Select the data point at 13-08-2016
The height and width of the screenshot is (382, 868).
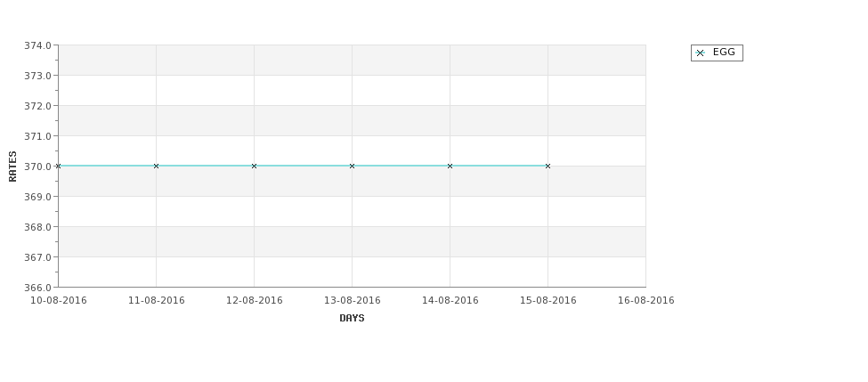[352, 167]
